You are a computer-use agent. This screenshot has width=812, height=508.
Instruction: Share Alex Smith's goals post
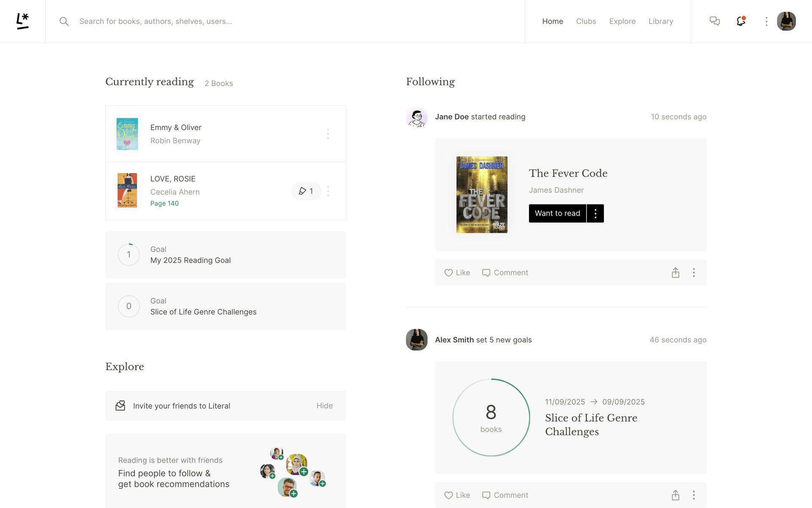click(x=675, y=495)
